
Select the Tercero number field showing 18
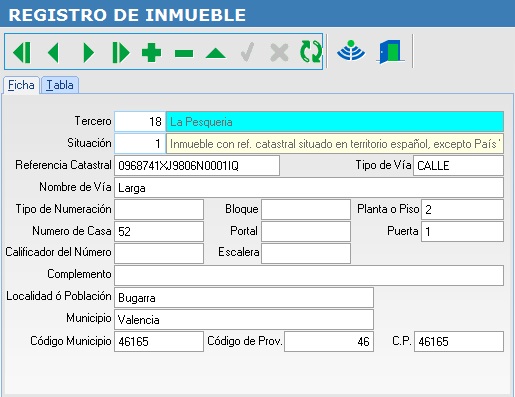140,122
